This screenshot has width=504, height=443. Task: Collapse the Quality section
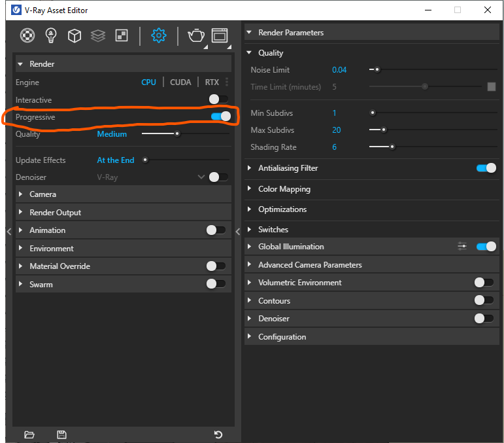[x=271, y=53]
